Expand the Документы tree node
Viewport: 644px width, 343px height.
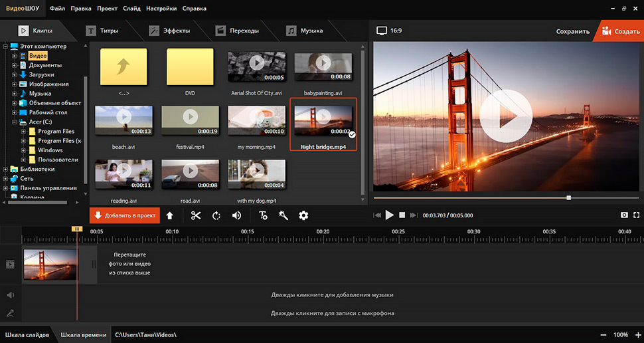pos(14,66)
